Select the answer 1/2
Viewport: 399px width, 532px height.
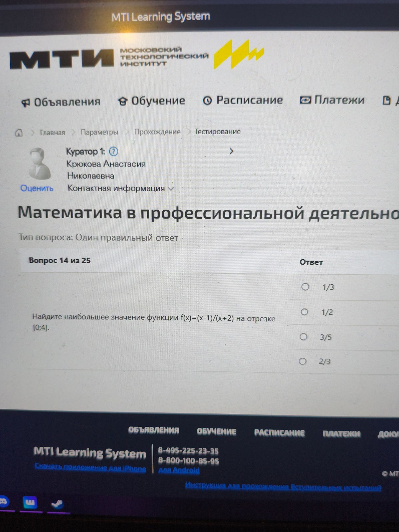tap(304, 312)
